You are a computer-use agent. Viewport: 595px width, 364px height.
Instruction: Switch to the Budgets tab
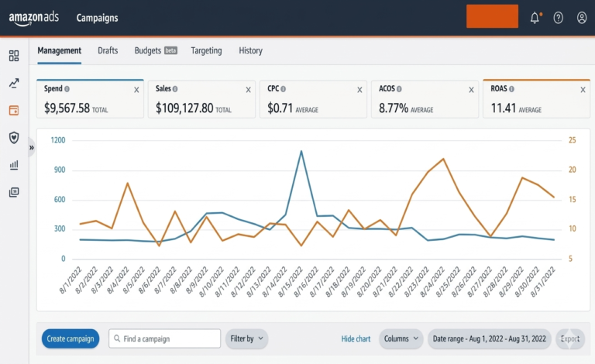(x=155, y=50)
